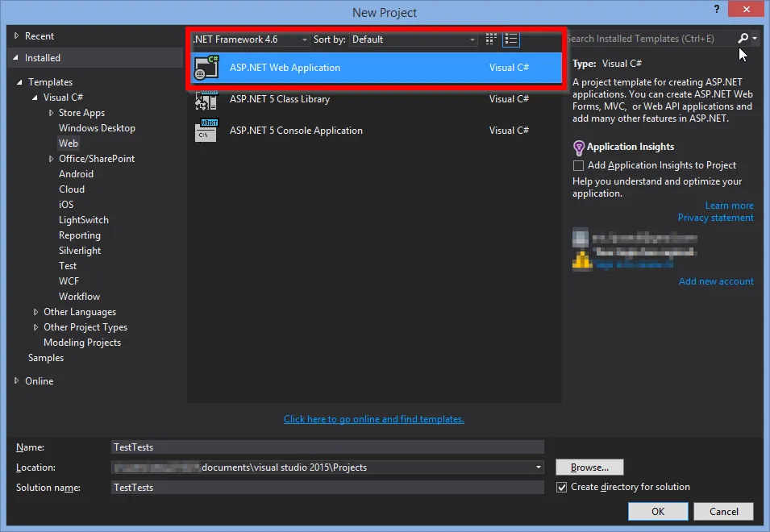Select ASP.NET 5 Class Library template text
Screen dimensions: 770x532
(280, 99)
